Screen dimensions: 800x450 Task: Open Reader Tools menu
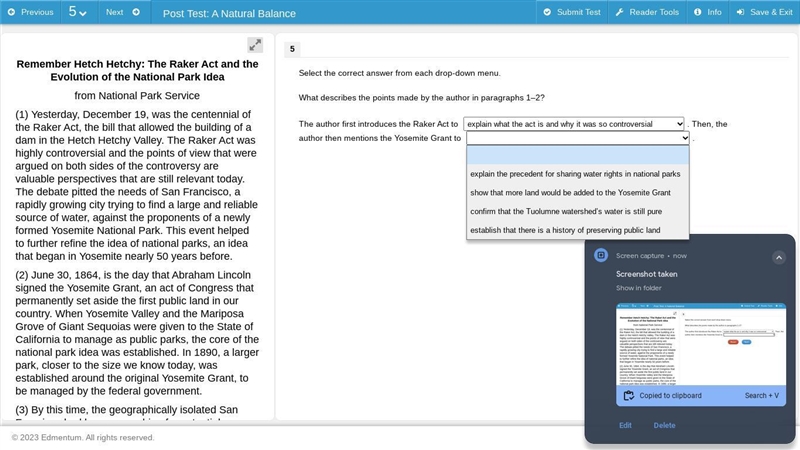(646, 12)
